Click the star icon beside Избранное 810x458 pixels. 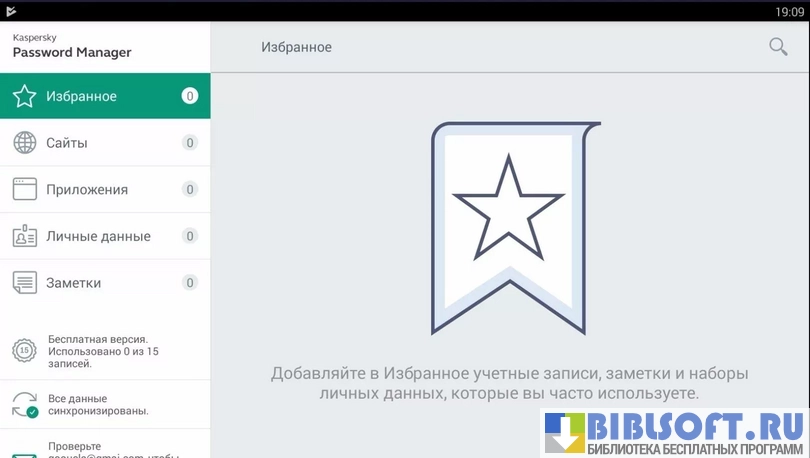pos(25,97)
